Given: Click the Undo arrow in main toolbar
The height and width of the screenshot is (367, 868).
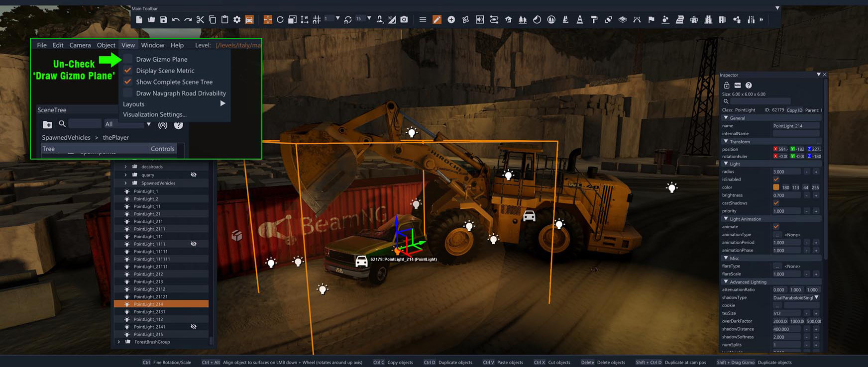Looking at the screenshot, I should click(176, 20).
